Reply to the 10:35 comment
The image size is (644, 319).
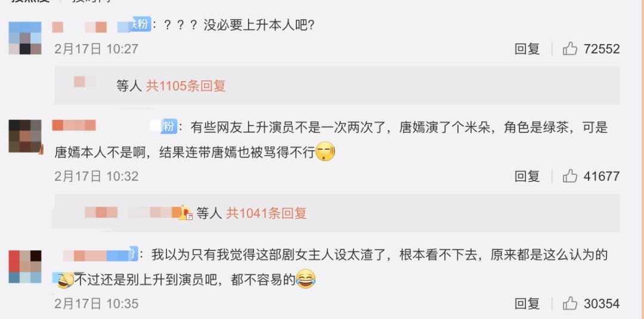[x=527, y=303]
